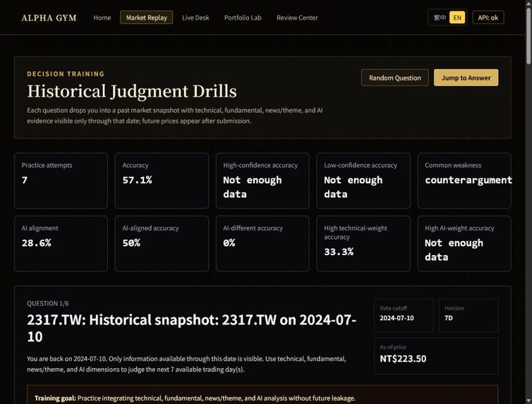Click the High technical-weight accuracy card

coord(363,244)
